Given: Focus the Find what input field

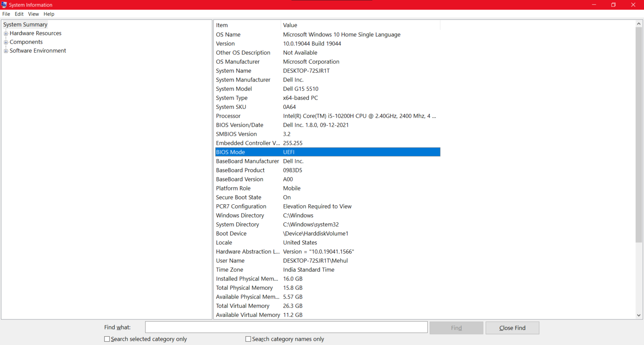Looking at the screenshot, I should click(x=286, y=327).
